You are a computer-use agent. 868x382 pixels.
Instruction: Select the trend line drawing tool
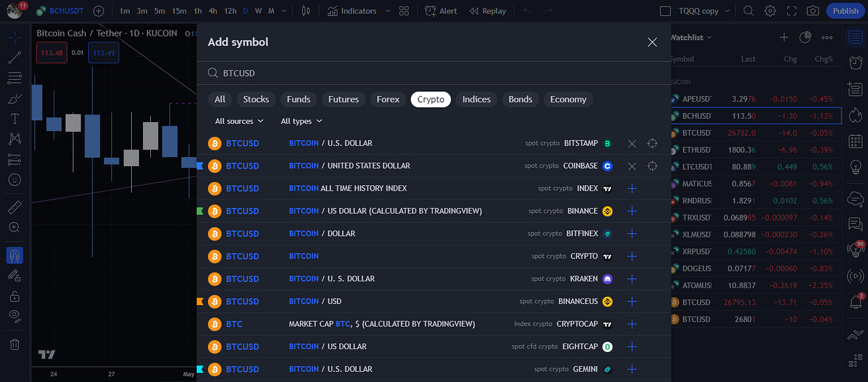point(15,58)
